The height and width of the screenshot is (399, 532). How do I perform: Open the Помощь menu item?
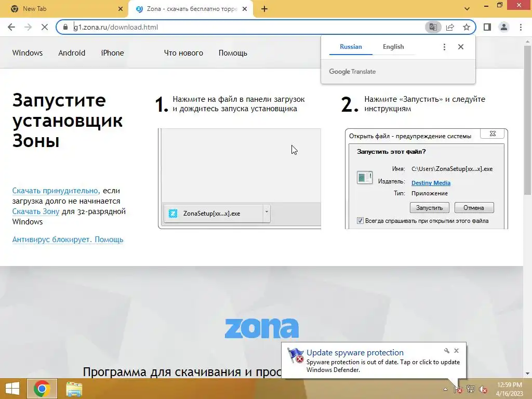pos(233,53)
